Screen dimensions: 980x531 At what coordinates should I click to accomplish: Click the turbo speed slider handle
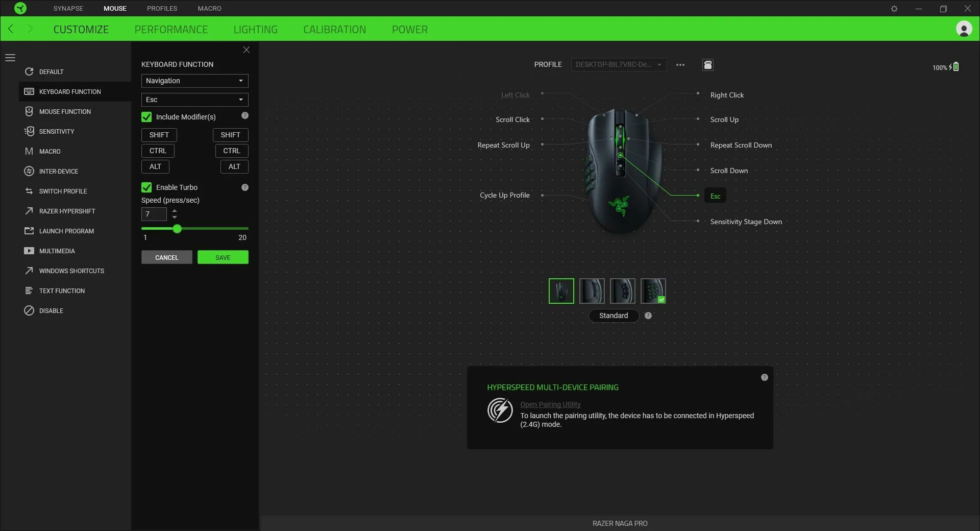point(177,229)
